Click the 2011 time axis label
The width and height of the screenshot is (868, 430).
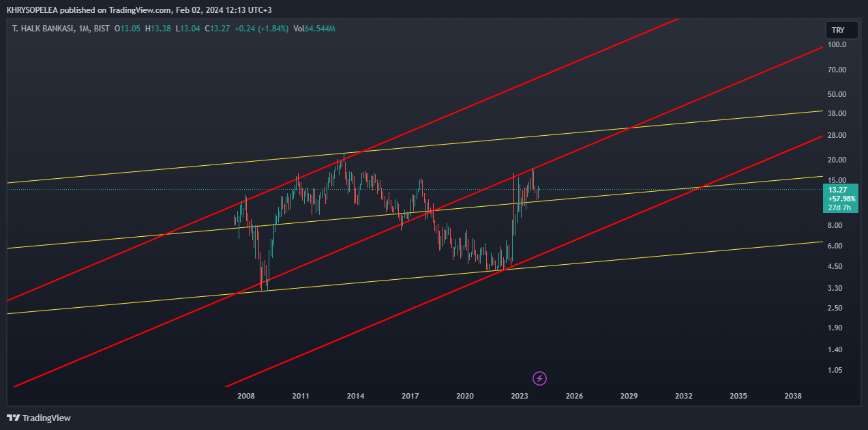301,396
